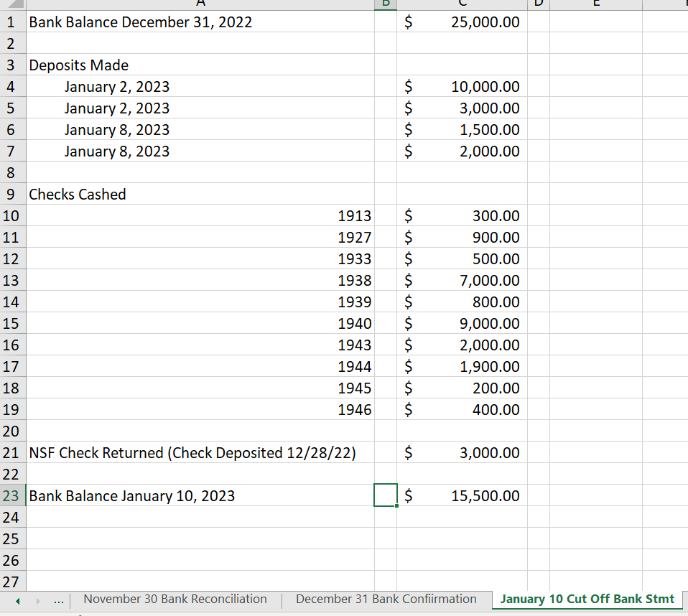Select check number 1943 cell
Viewport: 688px width, 616px height.
click(200, 345)
